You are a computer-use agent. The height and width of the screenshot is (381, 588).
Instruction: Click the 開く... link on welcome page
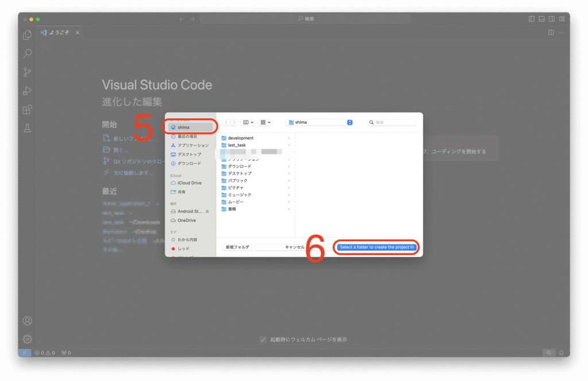tap(115, 150)
